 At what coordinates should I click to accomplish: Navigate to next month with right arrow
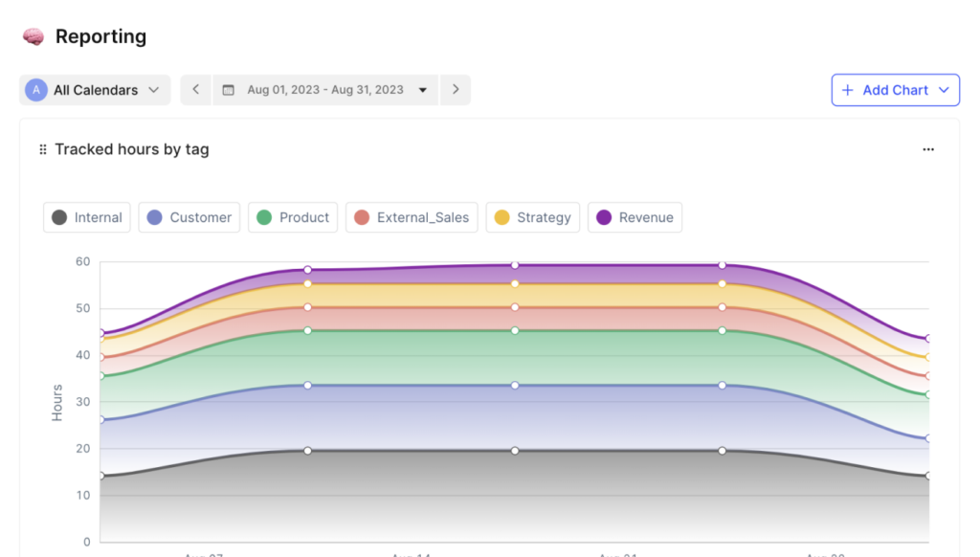click(456, 89)
